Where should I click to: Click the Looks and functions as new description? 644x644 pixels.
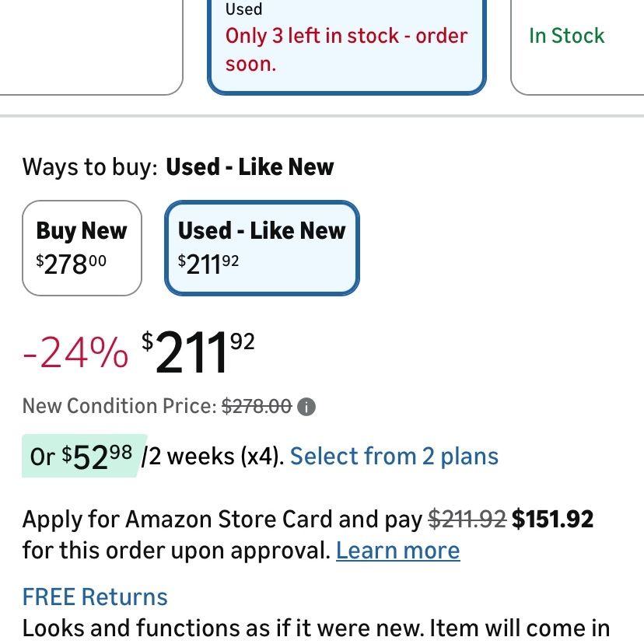point(316,628)
